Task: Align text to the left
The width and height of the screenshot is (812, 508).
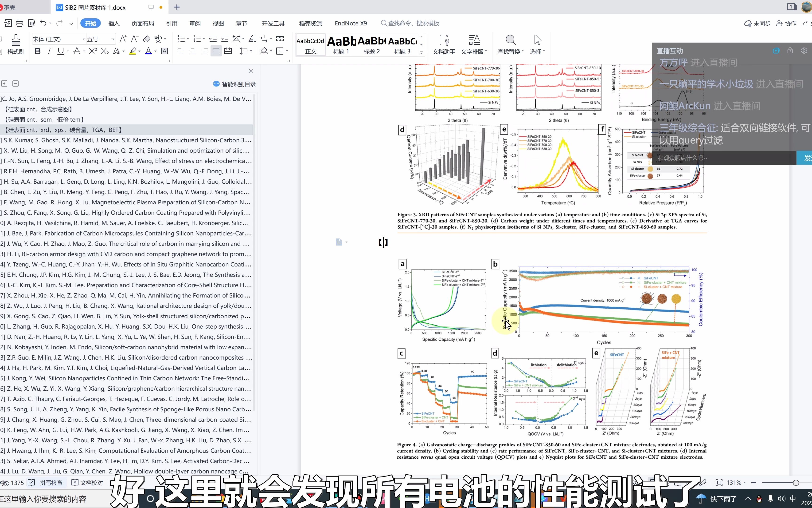Action: 181,51
